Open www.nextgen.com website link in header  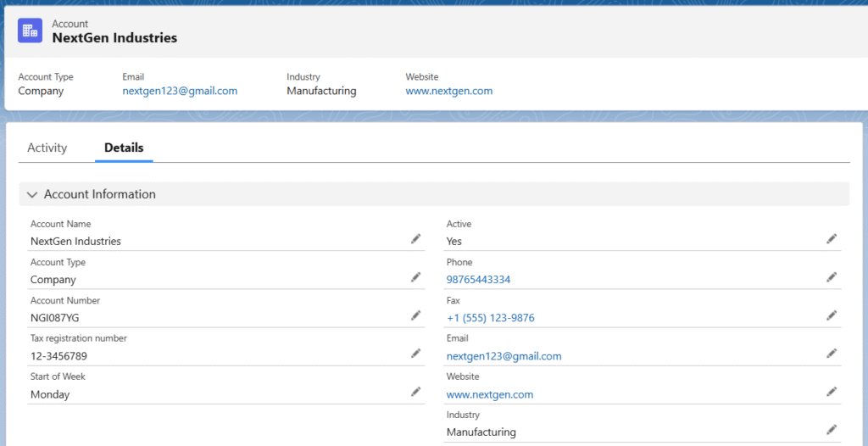click(448, 91)
